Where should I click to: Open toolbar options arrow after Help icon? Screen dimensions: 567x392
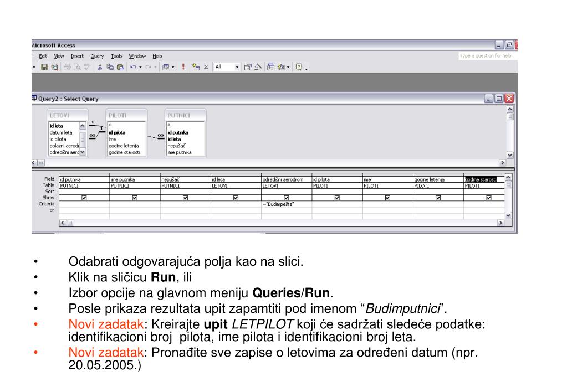pyautogui.click(x=307, y=68)
